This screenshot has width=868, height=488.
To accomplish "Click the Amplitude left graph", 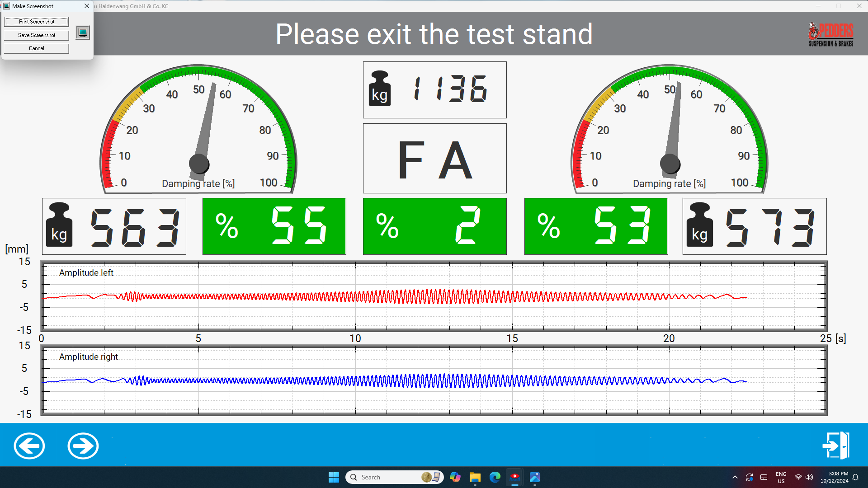I will (434, 296).
